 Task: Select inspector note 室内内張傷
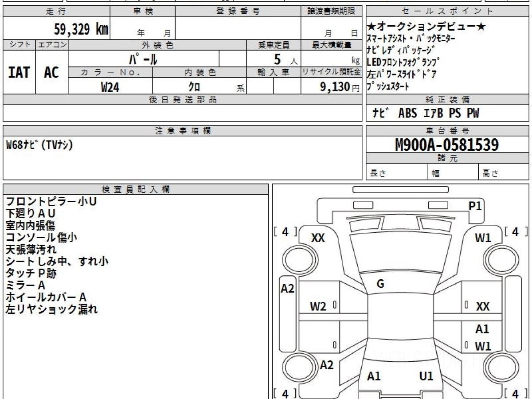click(x=30, y=226)
